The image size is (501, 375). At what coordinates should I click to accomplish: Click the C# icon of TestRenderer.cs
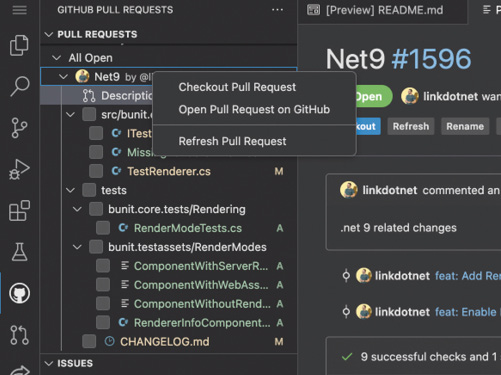click(116, 171)
